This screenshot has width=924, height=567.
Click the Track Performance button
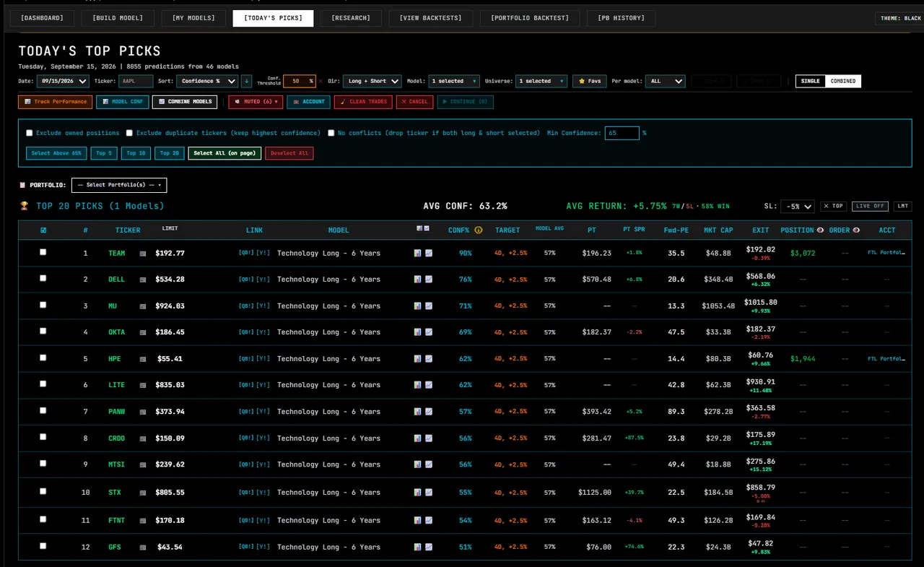click(56, 102)
